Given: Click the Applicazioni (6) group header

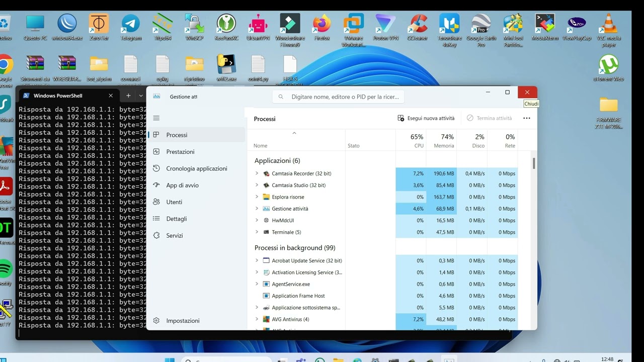Looking at the screenshot, I should pyautogui.click(x=277, y=160).
